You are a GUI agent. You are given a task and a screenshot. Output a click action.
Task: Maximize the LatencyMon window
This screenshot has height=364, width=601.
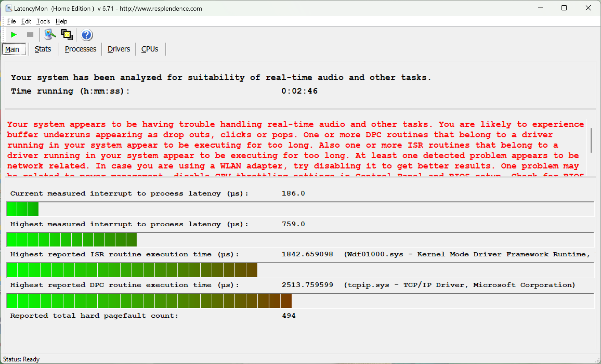(564, 8)
